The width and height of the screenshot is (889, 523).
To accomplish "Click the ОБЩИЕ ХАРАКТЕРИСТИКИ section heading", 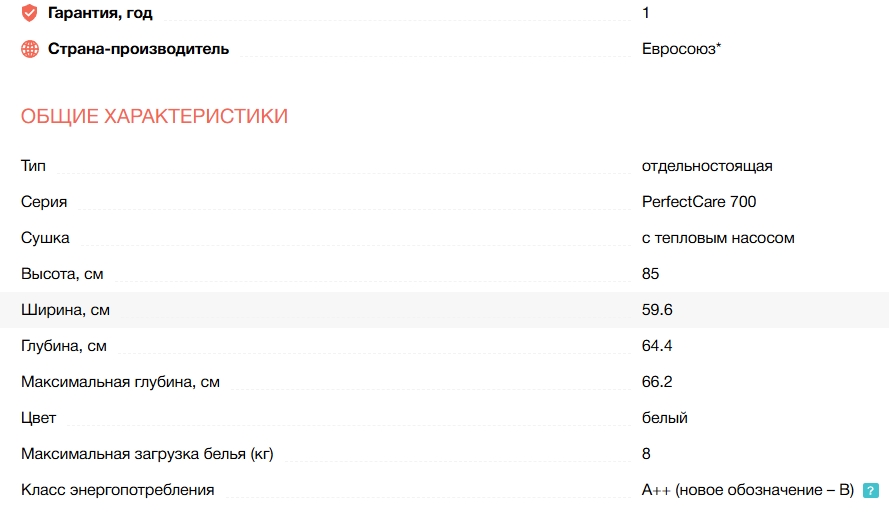I will tap(154, 117).
